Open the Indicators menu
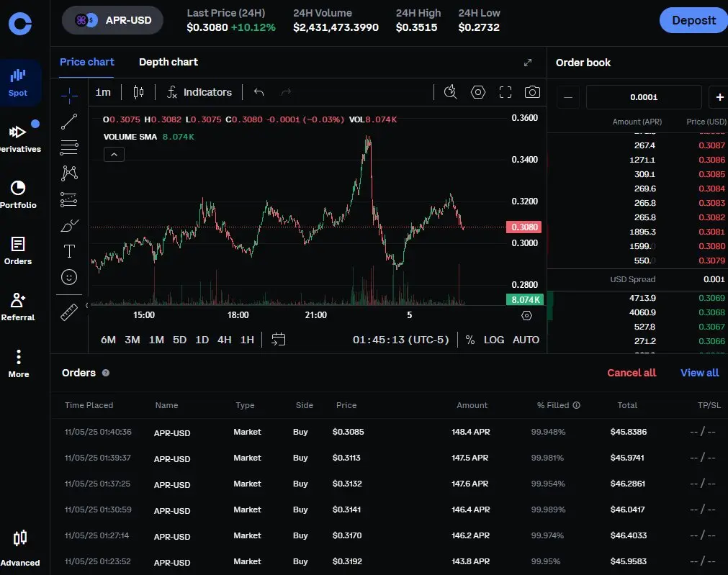 [x=199, y=92]
